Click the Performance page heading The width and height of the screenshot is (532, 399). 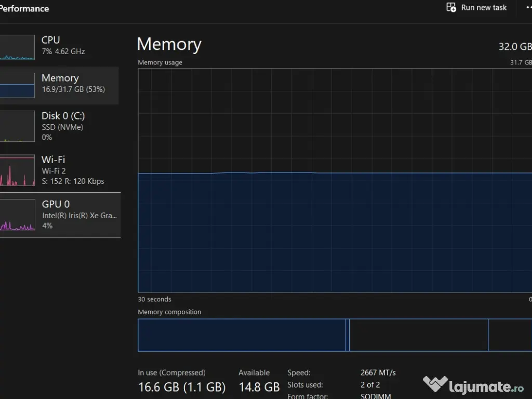click(x=24, y=8)
